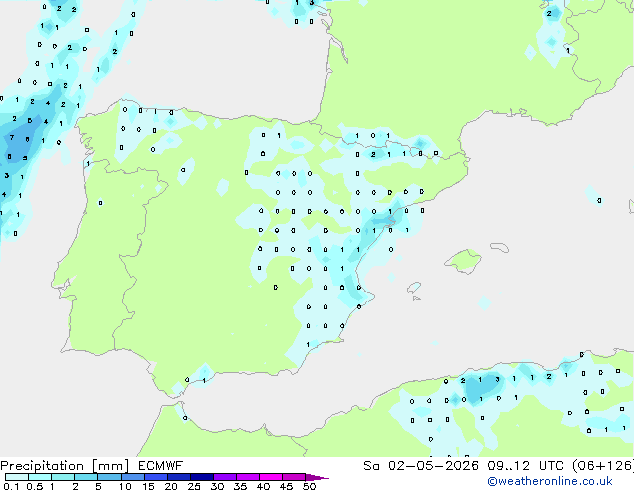Click the '(06+126)' forecast run text
Screen dimensions: 634x490
click(603, 466)
